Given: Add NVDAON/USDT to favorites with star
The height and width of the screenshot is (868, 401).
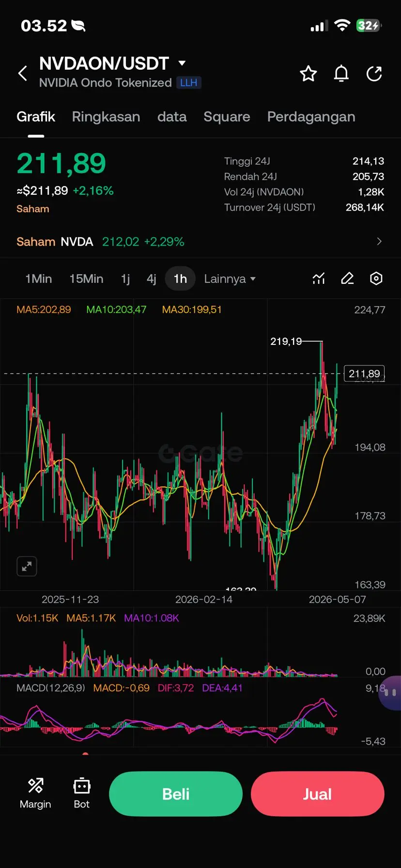Looking at the screenshot, I should tap(308, 74).
